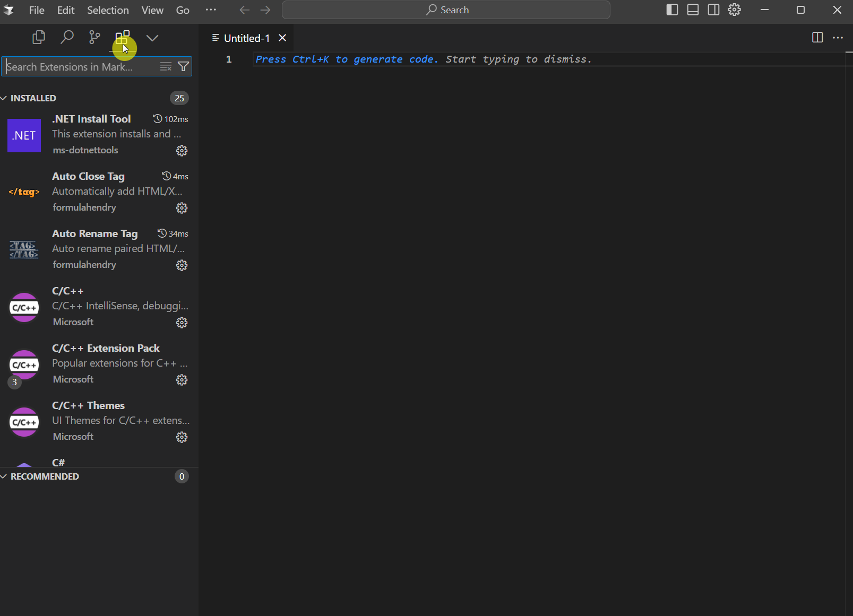
Task: Select the C/C++ Themes extension
Action: (99, 421)
